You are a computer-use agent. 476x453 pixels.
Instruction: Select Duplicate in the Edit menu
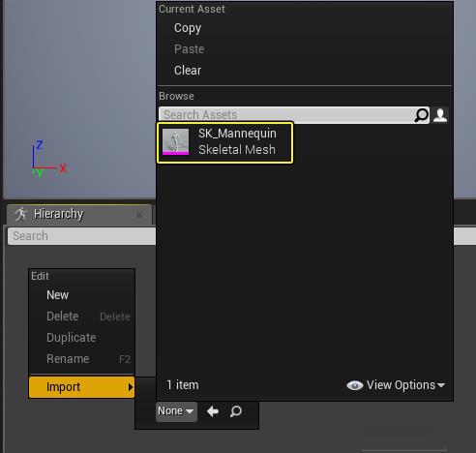(81, 338)
